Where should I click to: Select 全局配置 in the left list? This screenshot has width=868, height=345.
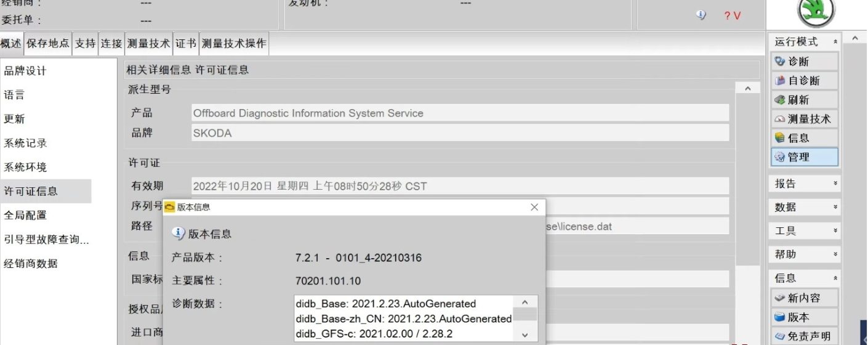click(x=25, y=215)
